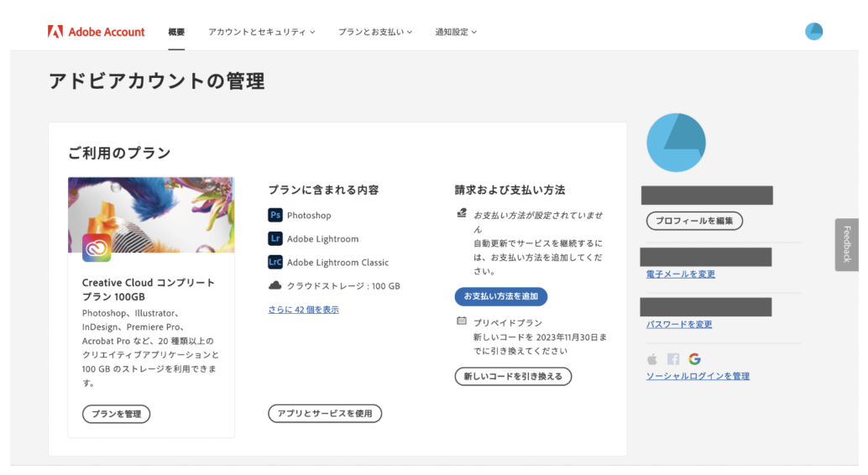Open the ソーシャルログインを管理 link
The height and width of the screenshot is (475, 868).
[x=698, y=376]
